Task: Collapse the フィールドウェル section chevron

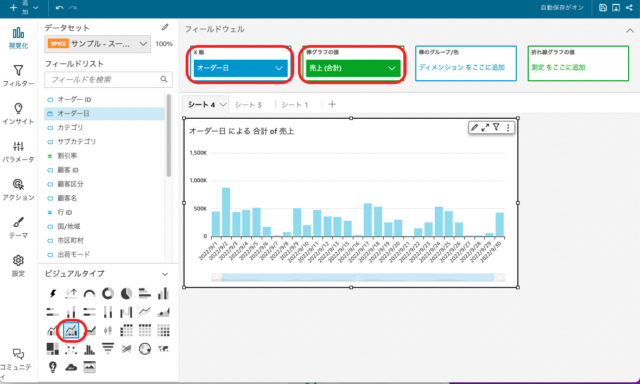Action: [x=630, y=30]
